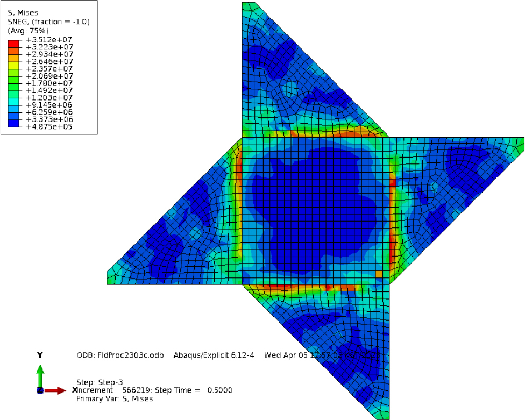Image resolution: width=525 pixels, height=420 pixels.
Task: Click the S, Mises legend title
Action: [x=23, y=12]
